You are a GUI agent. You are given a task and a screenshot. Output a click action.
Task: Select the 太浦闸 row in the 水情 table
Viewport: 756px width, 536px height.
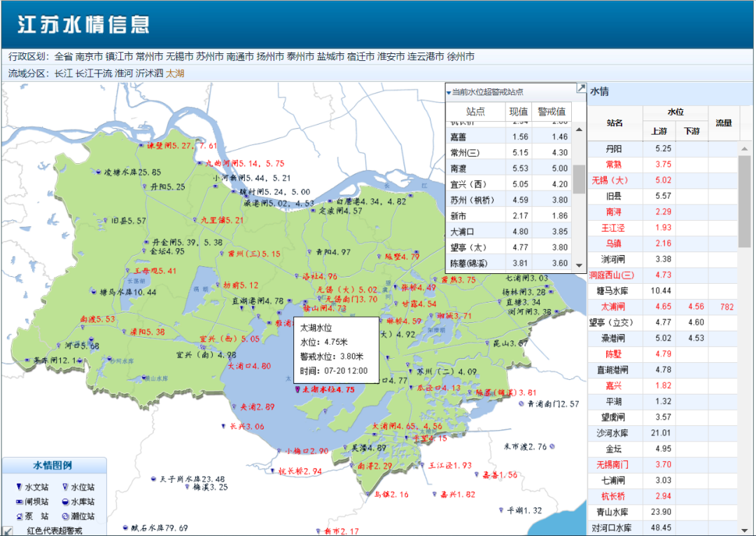tap(614, 307)
